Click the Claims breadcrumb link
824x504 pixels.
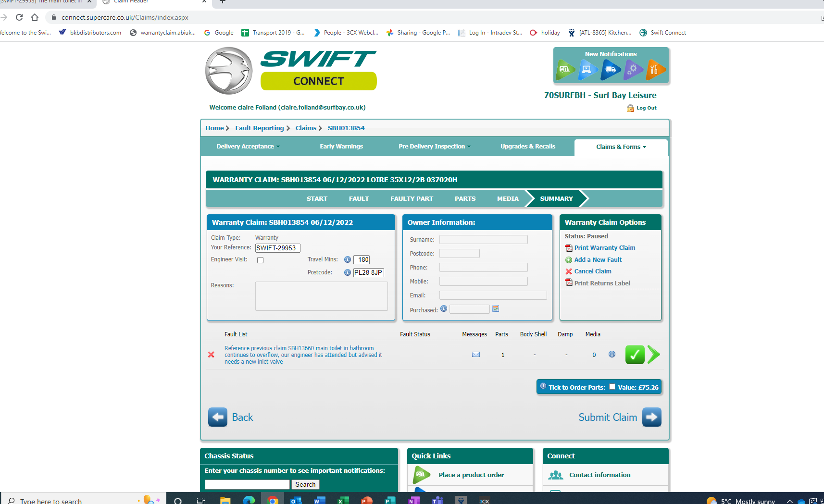(x=306, y=128)
